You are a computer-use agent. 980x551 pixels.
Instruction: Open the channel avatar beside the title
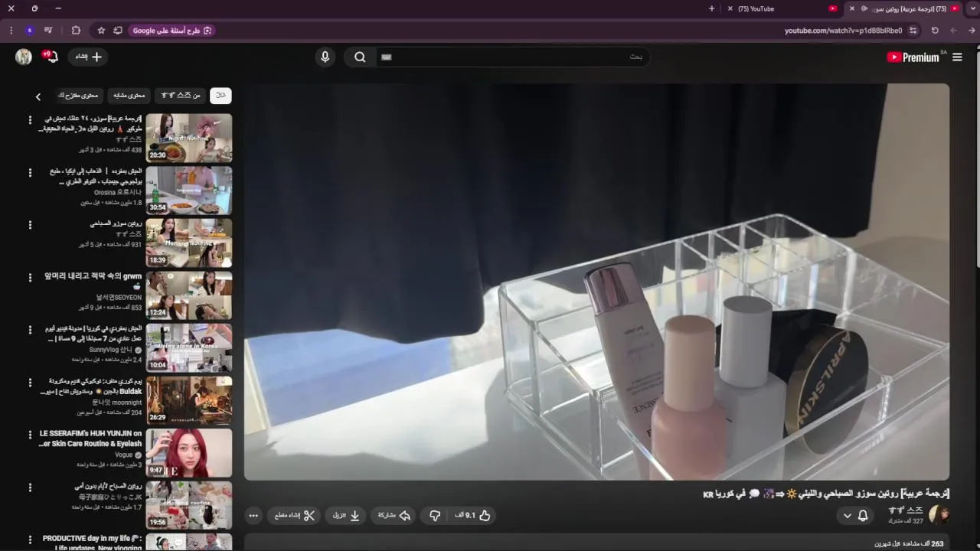click(x=939, y=515)
